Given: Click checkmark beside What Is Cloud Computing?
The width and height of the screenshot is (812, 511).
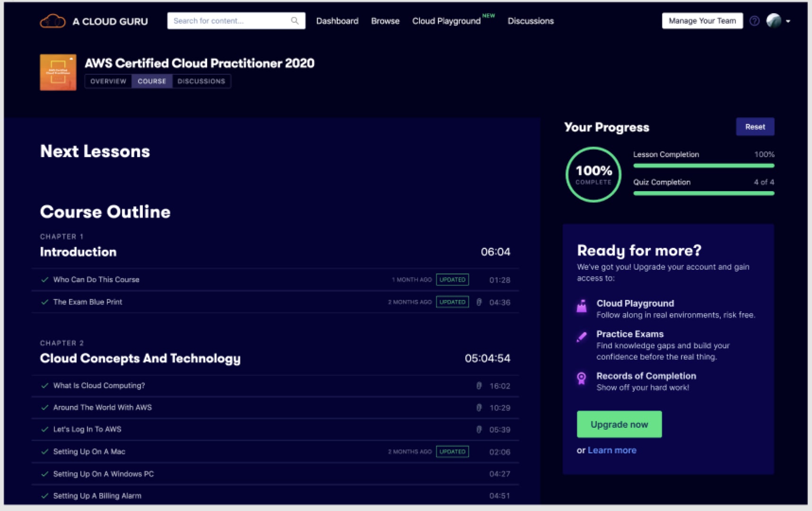Looking at the screenshot, I should point(45,386).
